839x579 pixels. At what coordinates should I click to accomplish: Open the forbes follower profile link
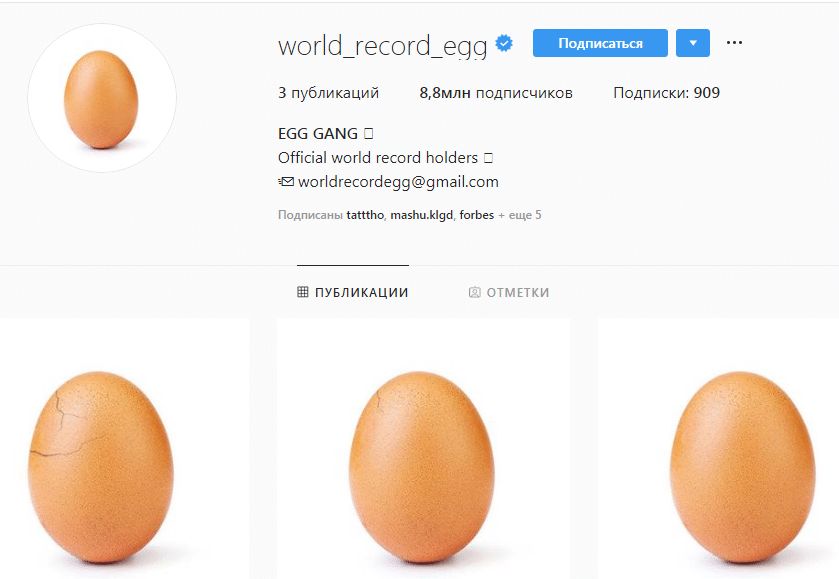[477, 215]
